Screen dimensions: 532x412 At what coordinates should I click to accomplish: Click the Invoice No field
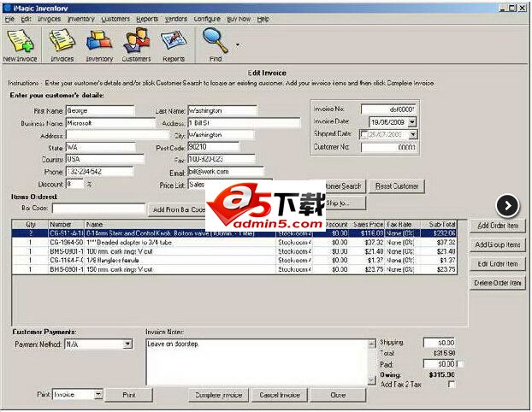click(388, 109)
